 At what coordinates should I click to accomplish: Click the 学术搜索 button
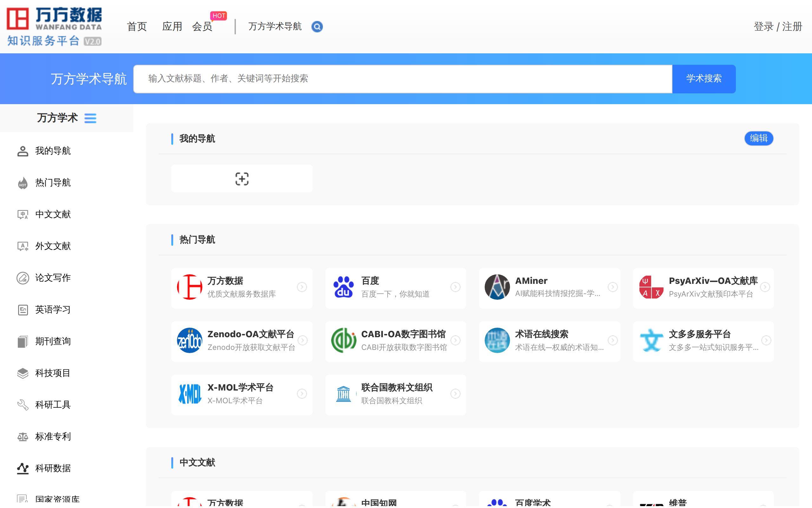tap(704, 79)
